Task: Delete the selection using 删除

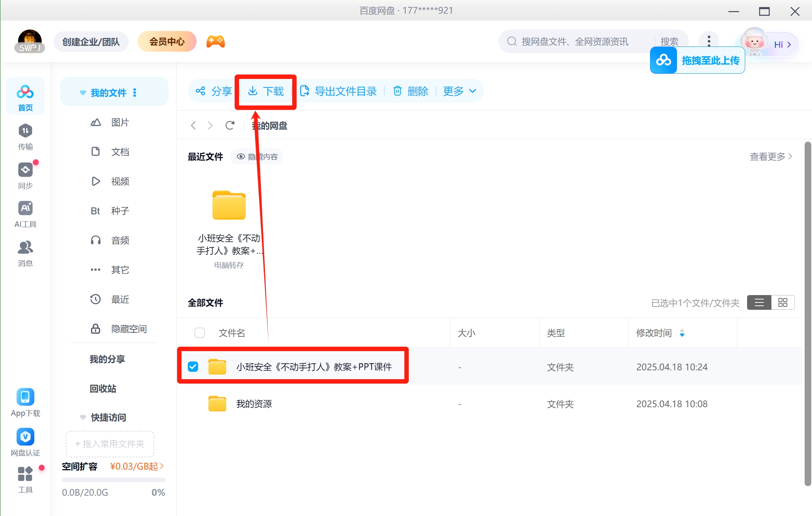Action: point(410,91)
